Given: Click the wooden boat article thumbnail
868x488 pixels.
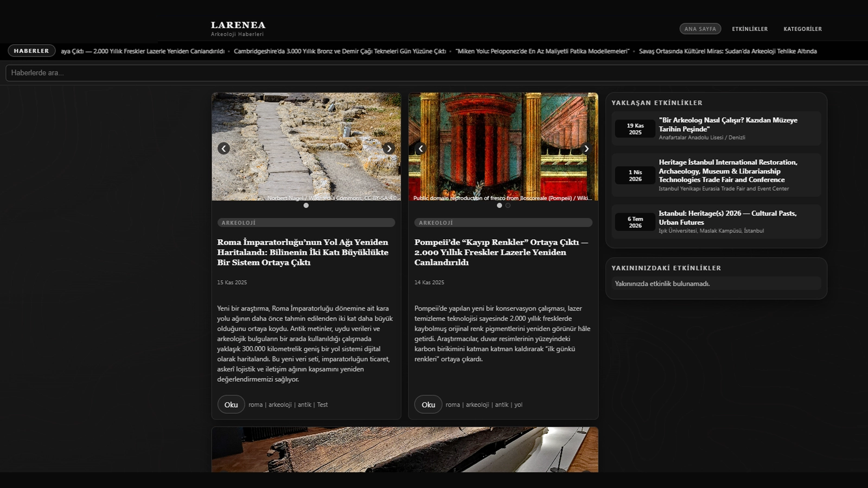Looking at the screenshot, I should (x=405, y=449).
